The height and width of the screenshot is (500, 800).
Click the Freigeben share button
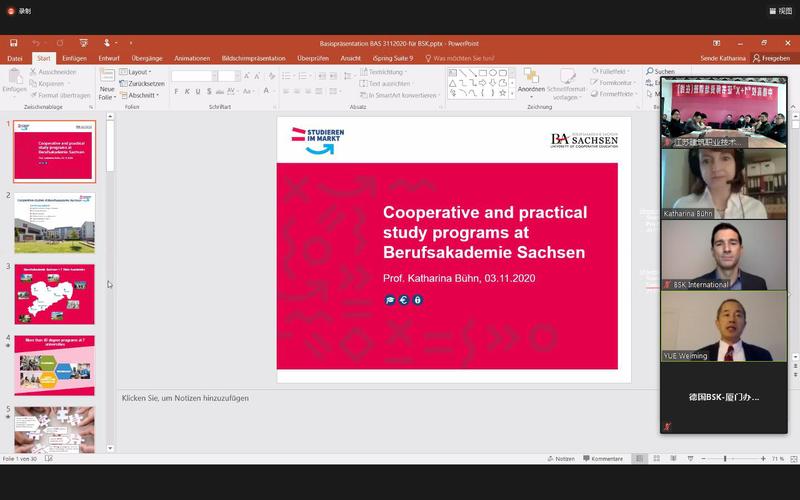[771, 58]
